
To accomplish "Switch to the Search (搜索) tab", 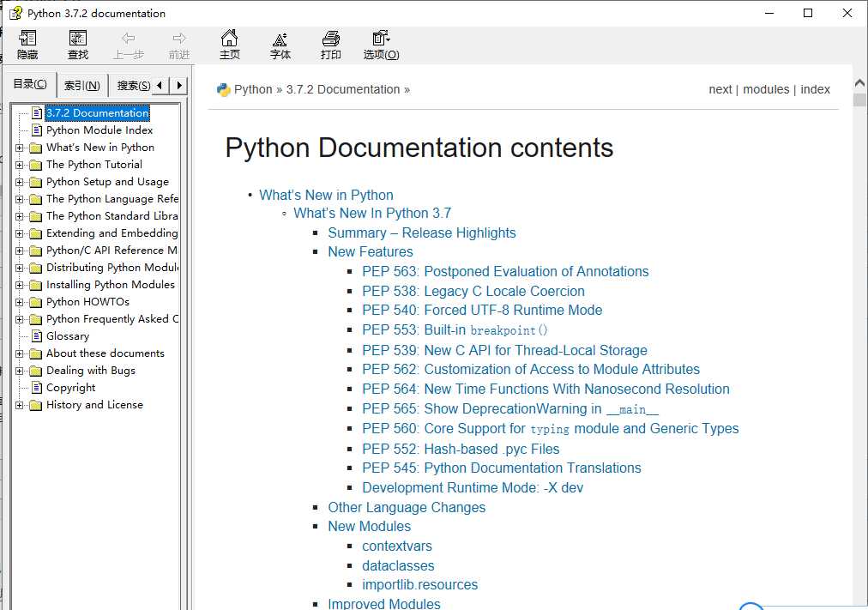I will (133, 85).
